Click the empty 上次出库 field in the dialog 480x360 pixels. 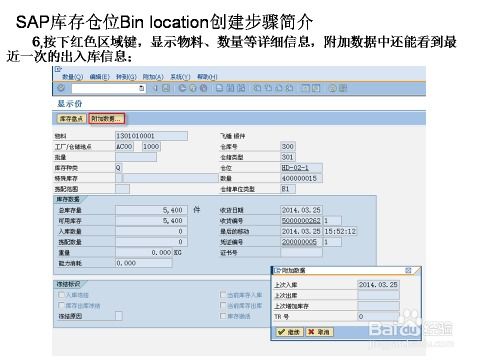pyautogui.click(x=378, y=295)
